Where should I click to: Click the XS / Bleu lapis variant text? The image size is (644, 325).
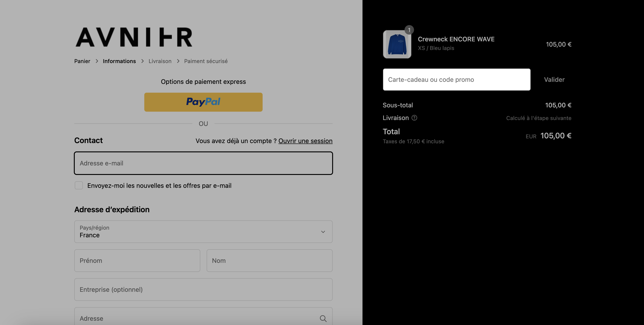436,48
